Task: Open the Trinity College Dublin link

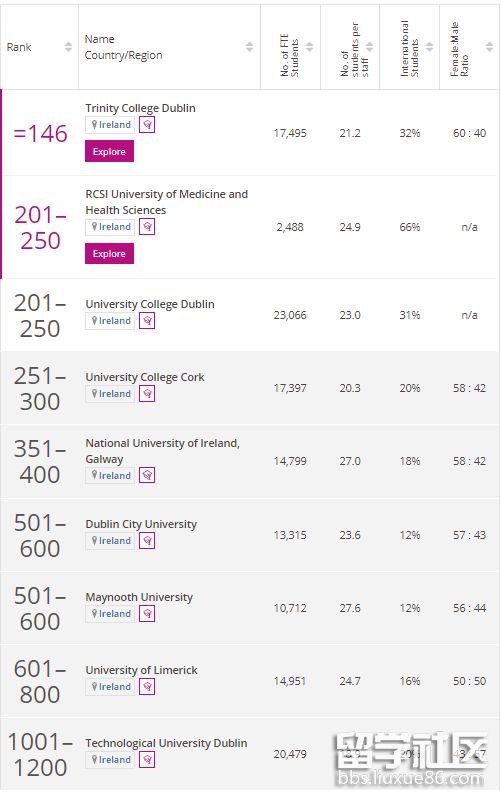Action: (140, 108)
